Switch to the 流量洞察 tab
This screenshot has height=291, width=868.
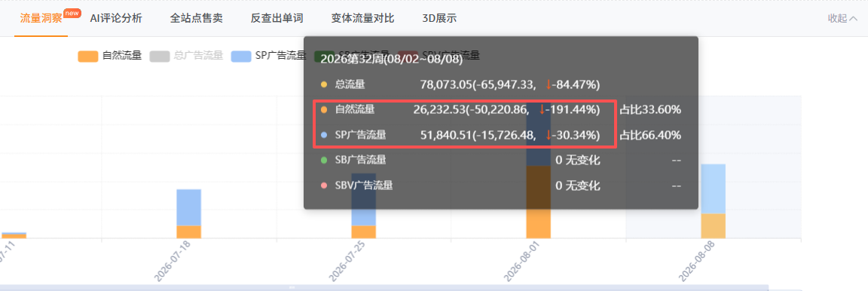point(41,18)
